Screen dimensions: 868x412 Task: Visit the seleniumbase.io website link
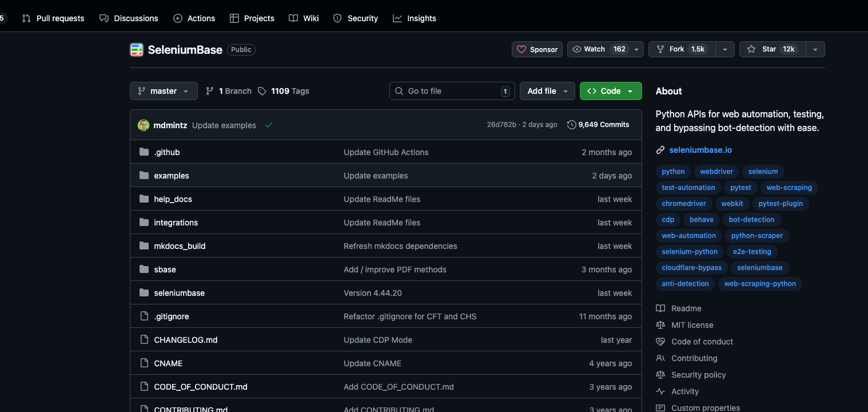tap(700, 149)
